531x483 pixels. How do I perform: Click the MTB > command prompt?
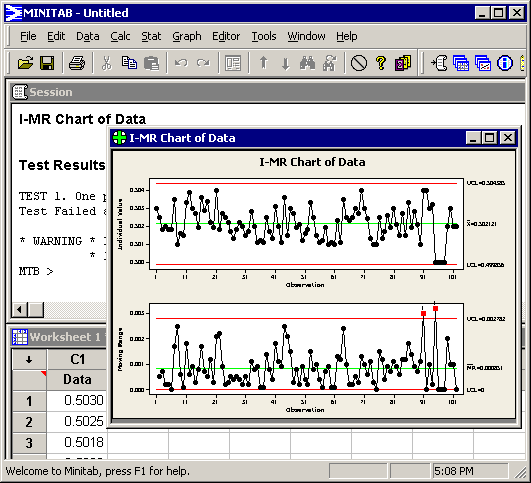(36, 272)
